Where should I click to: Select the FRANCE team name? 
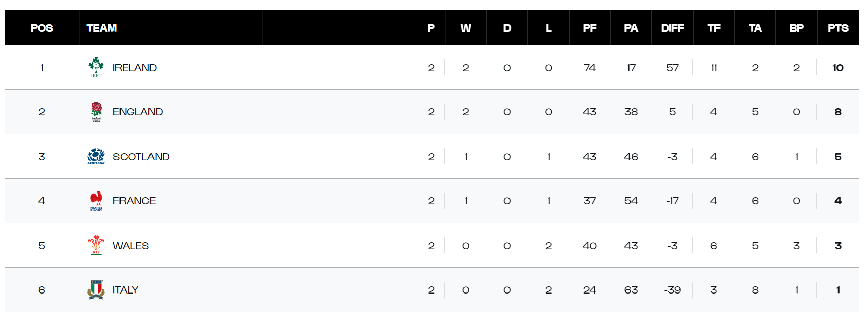coord(134,201)
